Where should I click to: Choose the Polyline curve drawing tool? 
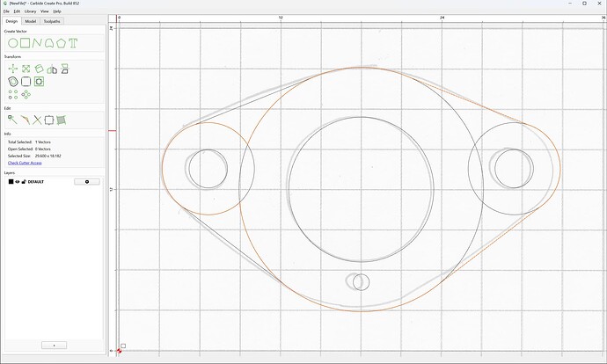tap(37, 43)
